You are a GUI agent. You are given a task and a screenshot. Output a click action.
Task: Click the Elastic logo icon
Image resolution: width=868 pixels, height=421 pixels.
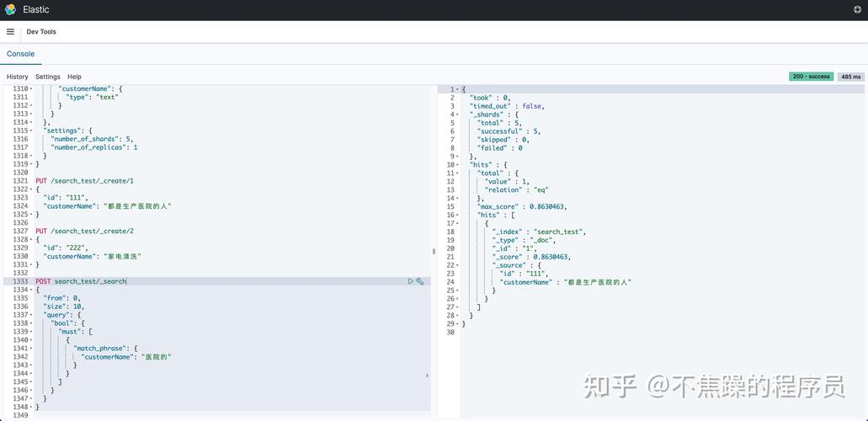click(10, 9)
